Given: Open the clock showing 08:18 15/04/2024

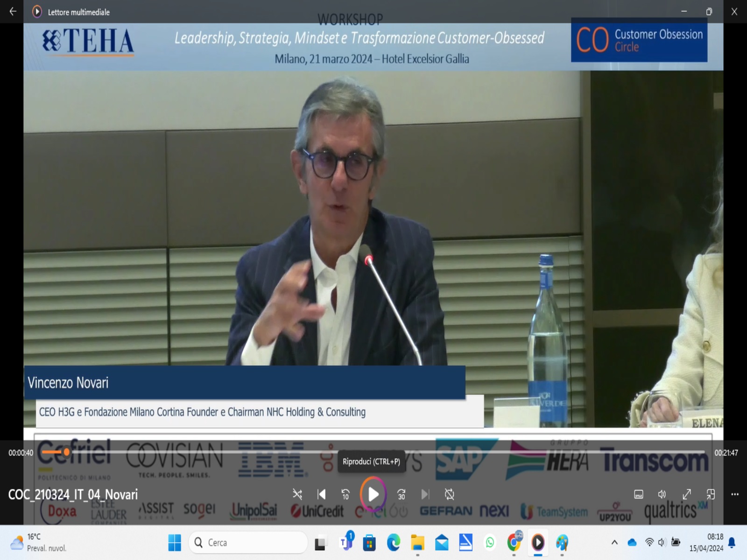Looking at the screenshot, I should pyautogui.click(x=706, y=542).
